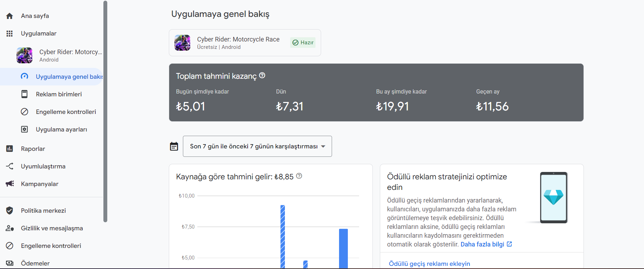The height and width of the screenshot is (269, 644).
Task: Click Cyber Rider app icon in header card
Action: pos(182,43)
